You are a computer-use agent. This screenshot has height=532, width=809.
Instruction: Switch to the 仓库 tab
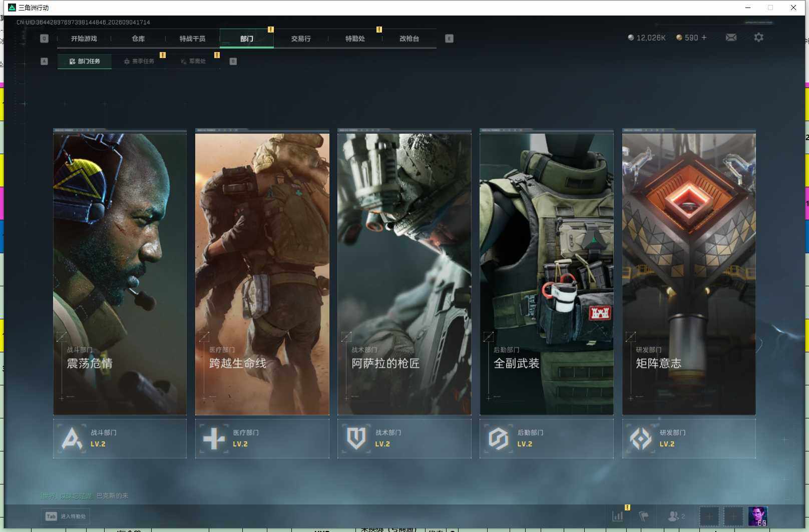tap(138, 39)
